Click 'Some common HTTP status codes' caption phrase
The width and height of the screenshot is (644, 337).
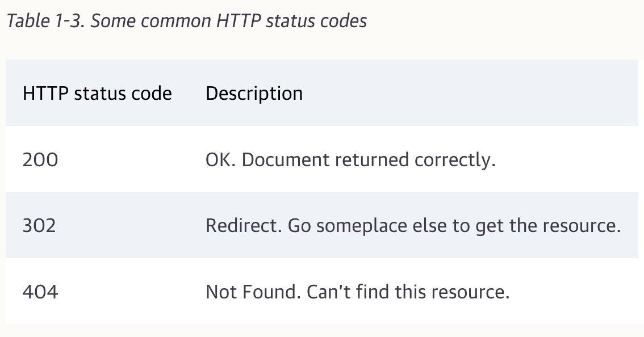click(x=229, y=22)
